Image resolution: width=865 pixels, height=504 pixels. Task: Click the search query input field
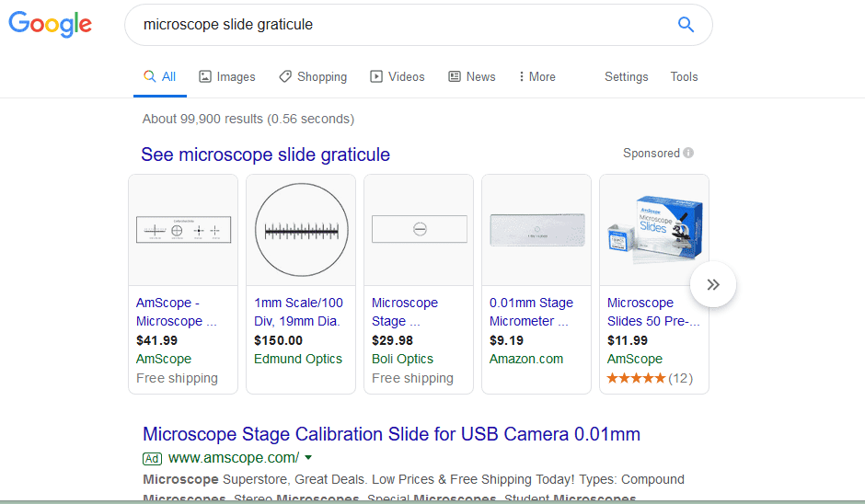(x=396, y=25)
